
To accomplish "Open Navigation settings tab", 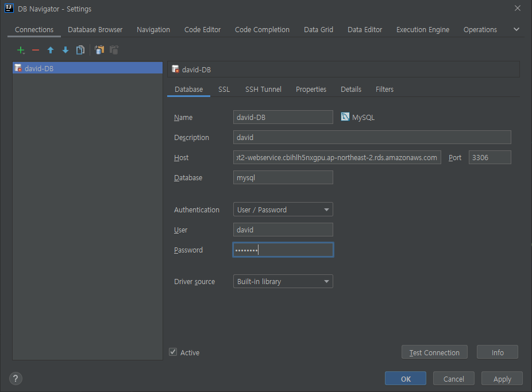I will [153, 29].
